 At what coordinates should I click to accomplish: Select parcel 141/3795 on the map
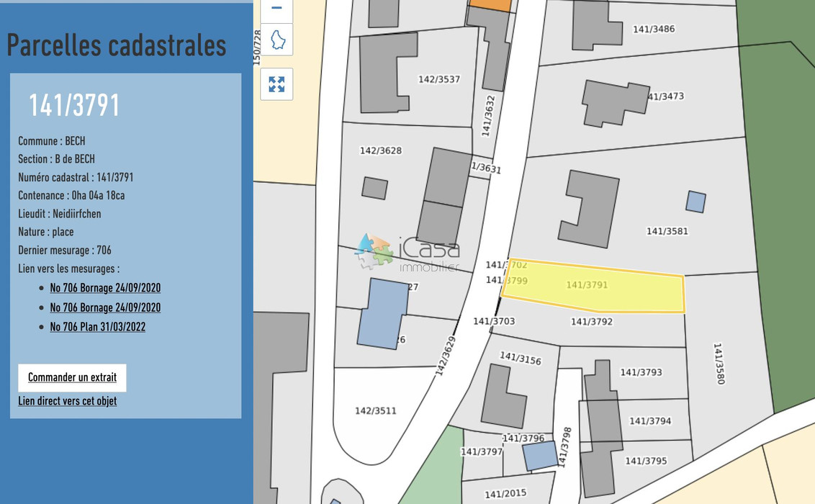tap(645, 461)
